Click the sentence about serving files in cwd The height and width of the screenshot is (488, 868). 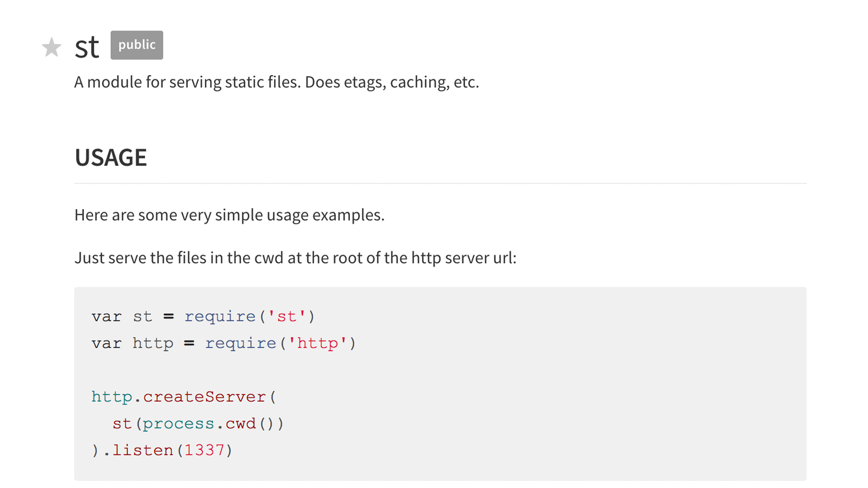pyautogui.click(x=295, y=258)
